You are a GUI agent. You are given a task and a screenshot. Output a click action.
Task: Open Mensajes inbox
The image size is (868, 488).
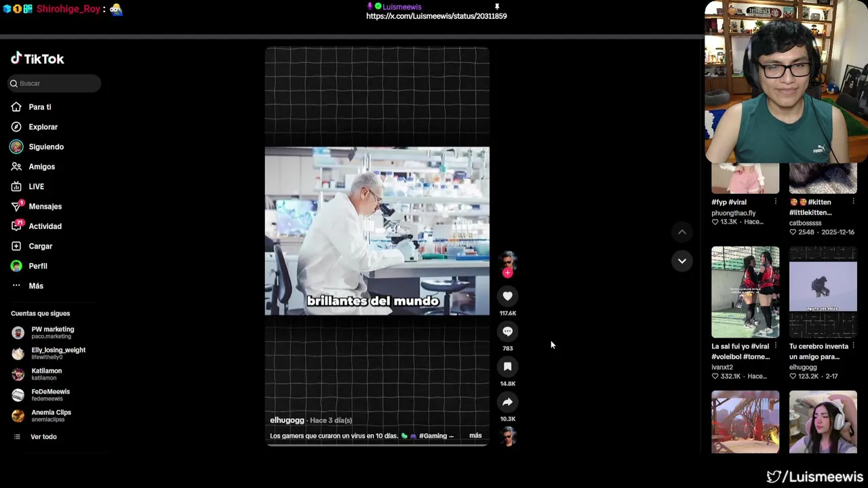[45, 206]
